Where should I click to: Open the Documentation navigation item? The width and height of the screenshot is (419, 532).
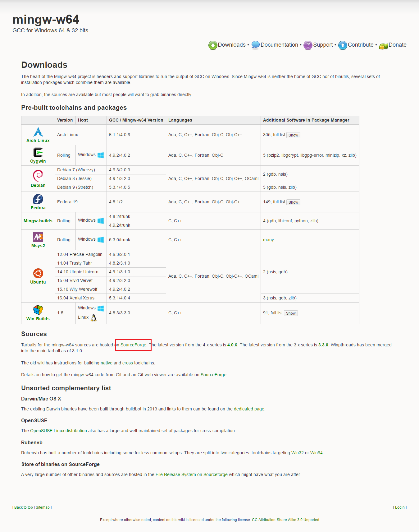tap(279, 45)
